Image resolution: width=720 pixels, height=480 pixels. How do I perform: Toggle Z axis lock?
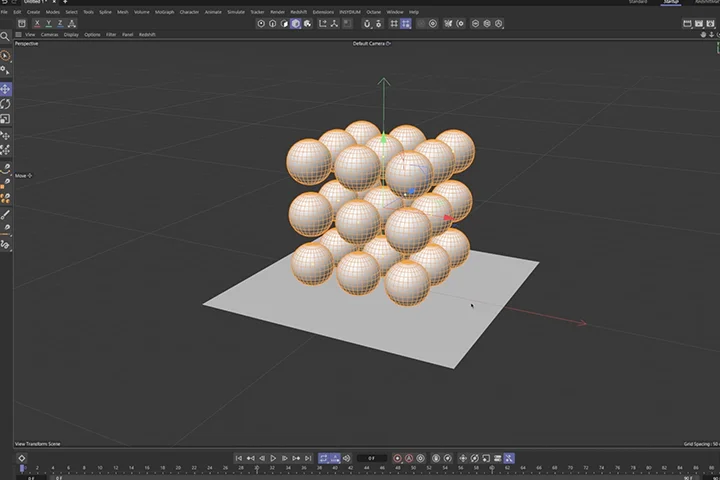[x=60, y=23]
